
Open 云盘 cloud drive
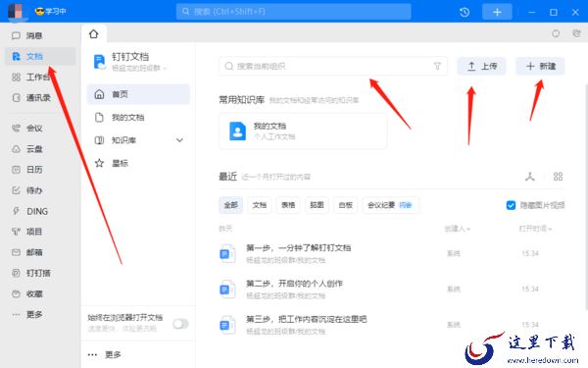click(27, 149)
